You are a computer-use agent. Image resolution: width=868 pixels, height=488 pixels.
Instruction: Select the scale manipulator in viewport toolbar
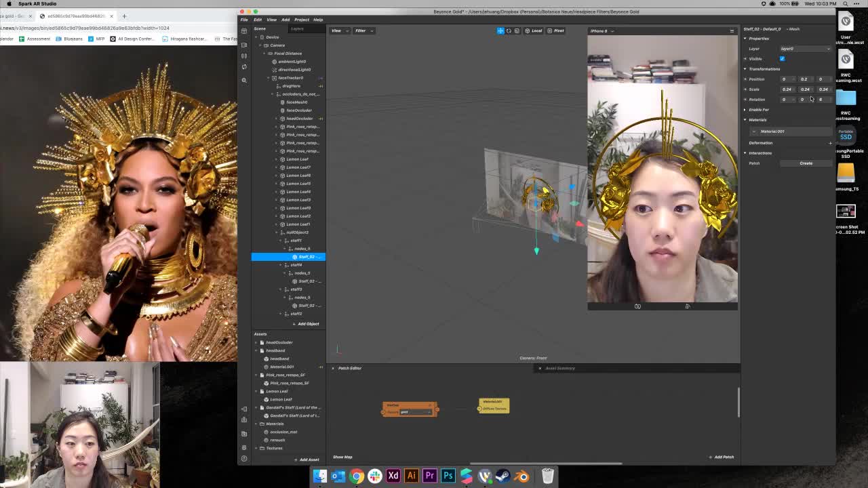pyautogui.click(x=517, y=30)
